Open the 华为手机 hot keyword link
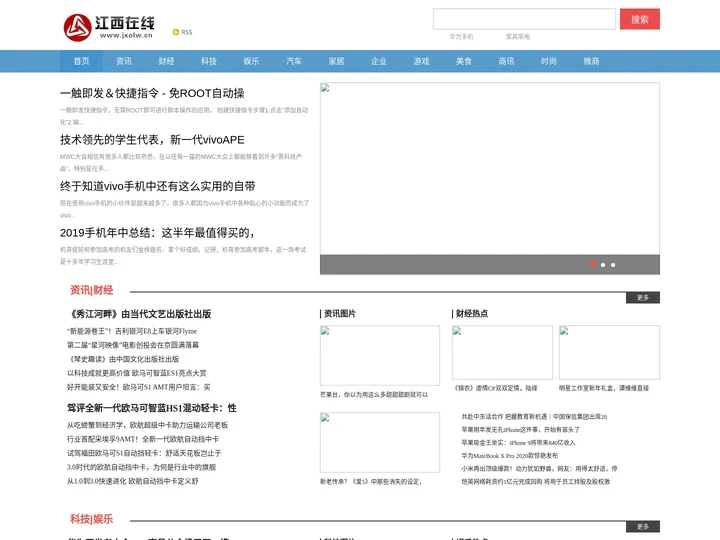 (461, 37)
